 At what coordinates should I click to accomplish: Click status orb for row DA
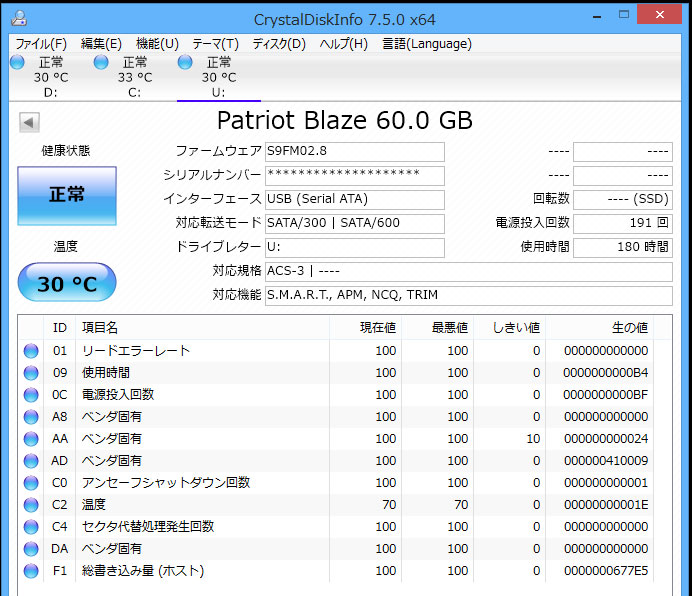[x=31, y=549]
